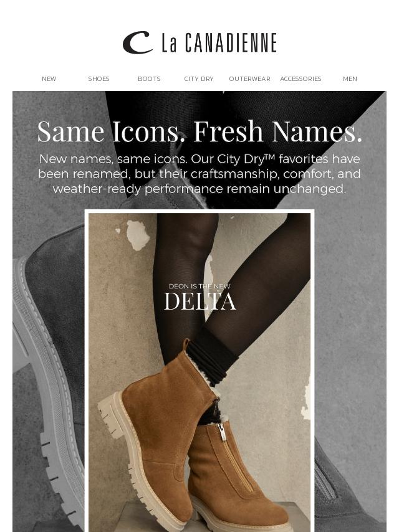399x532 pixels.
Task: Click the 'DEON IS THE NEW' caption
Action: click(199, 287)
